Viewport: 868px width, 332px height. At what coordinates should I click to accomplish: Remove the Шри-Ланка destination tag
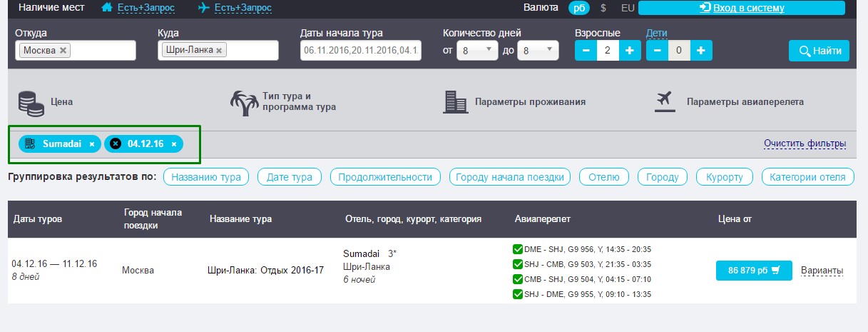219,51
